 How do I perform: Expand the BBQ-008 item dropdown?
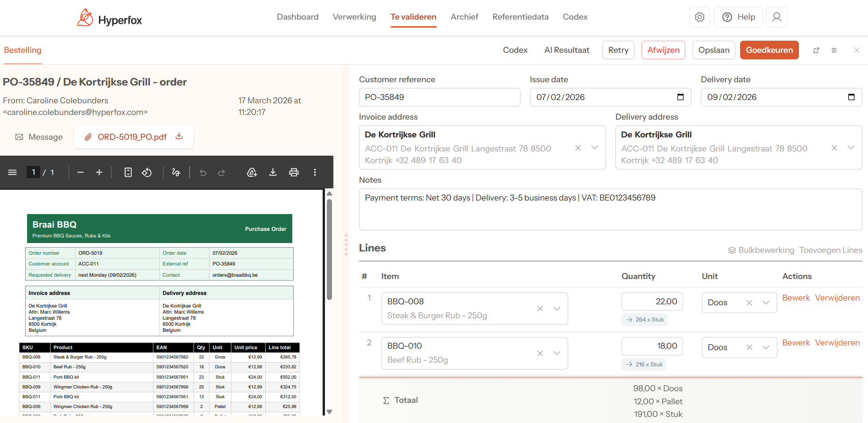(557, 308)
